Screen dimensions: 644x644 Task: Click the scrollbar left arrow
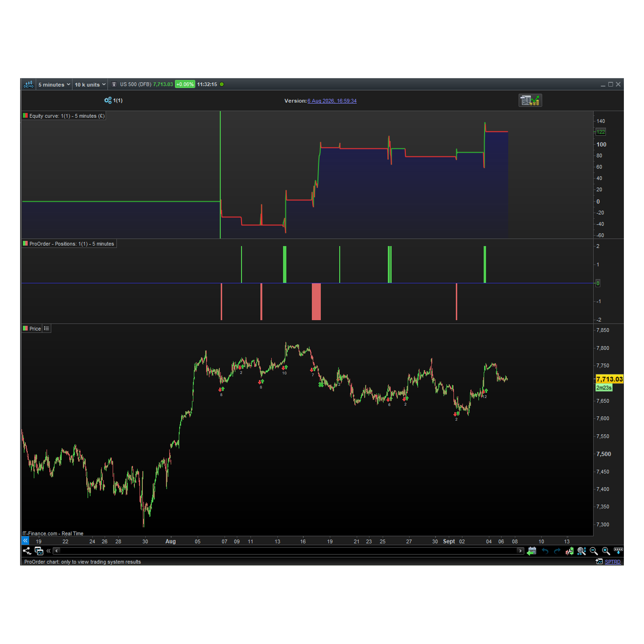[x=57, y=551]
